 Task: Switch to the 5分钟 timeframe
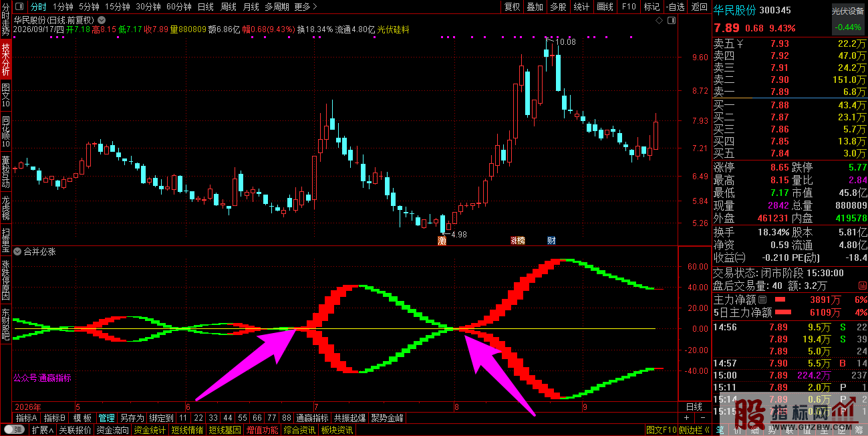(x=89, y=7)
